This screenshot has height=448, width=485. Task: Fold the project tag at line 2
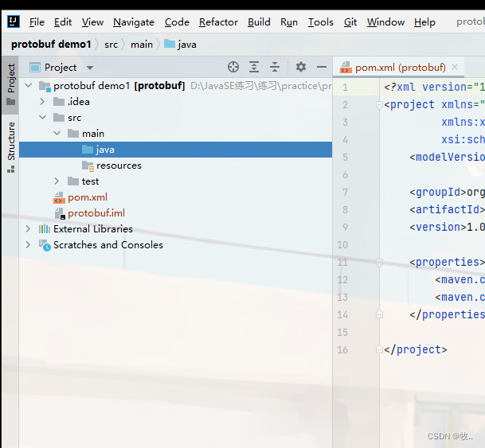(379, 105)
